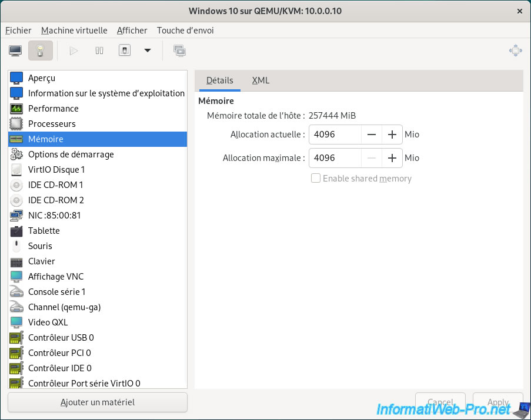Open Affichage VNC settings
This screenshot has width=531, height=420.
coord(98,277)
